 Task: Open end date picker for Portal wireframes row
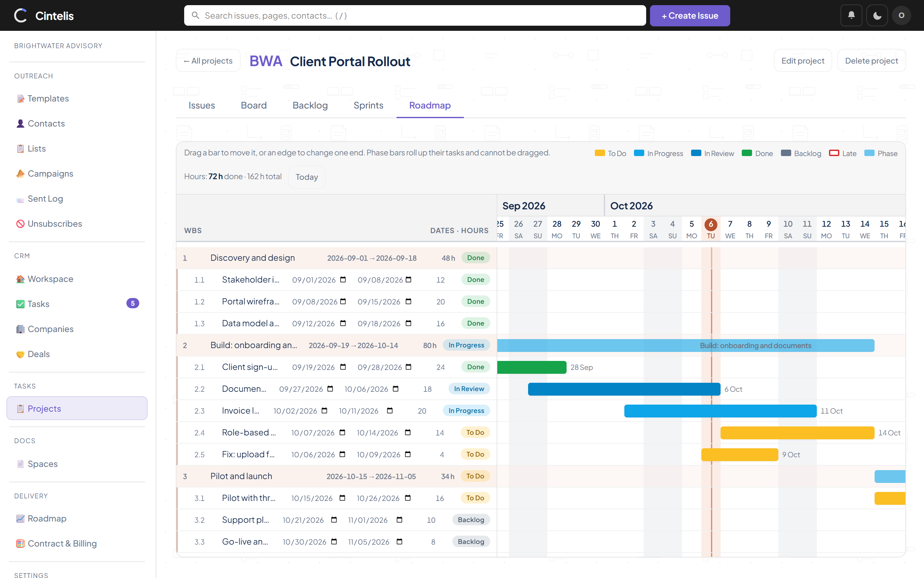pyautogui.click(x=408, y=302)
